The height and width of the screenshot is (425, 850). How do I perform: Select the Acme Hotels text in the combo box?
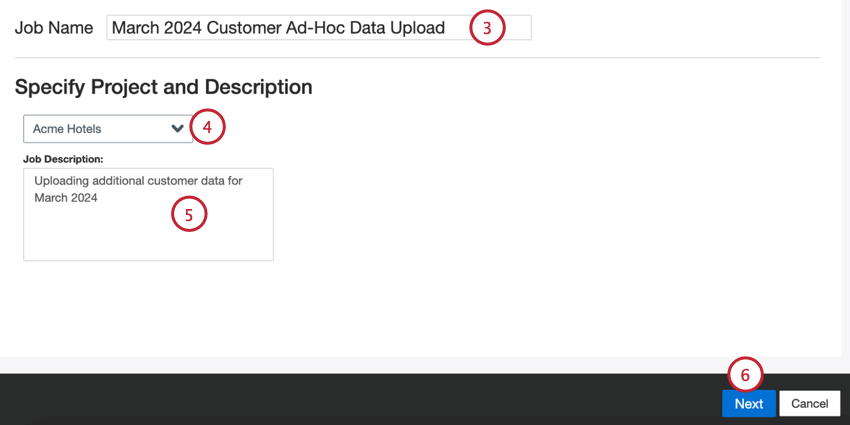pyautogui.click(x=67, y=129)
